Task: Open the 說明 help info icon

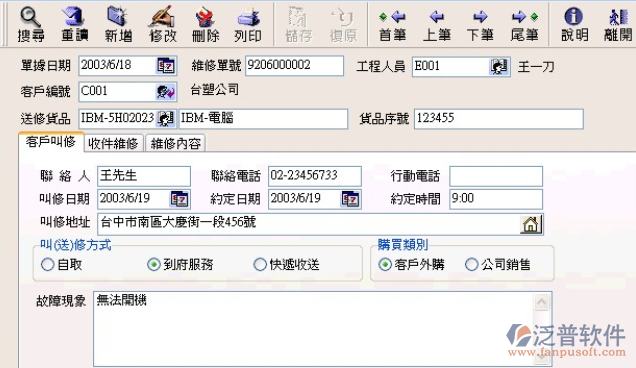Action: point(574,17)
